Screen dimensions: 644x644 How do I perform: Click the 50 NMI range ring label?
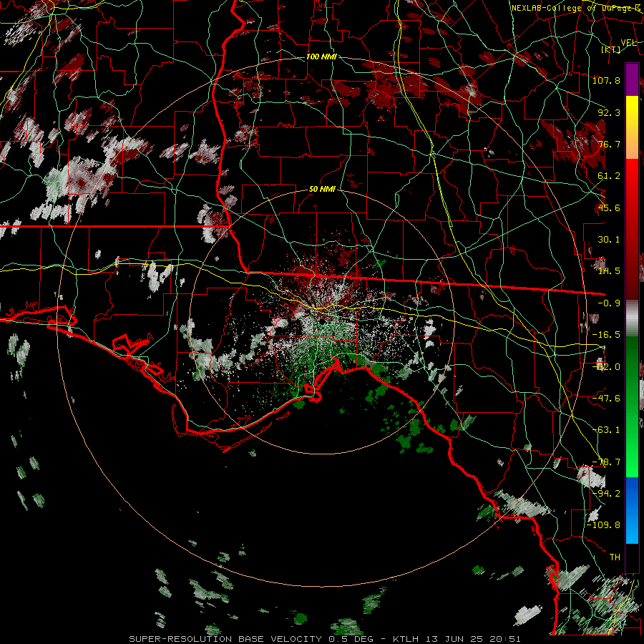322,190
